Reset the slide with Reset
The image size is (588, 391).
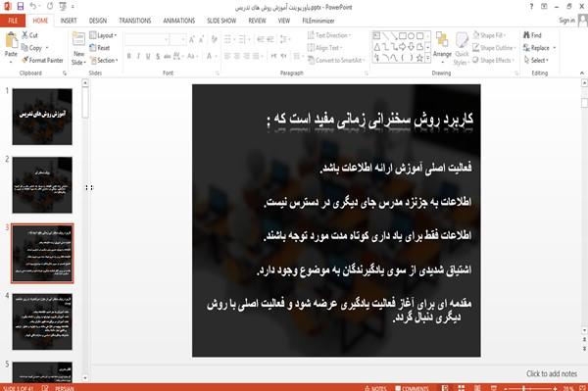point(100,48)
